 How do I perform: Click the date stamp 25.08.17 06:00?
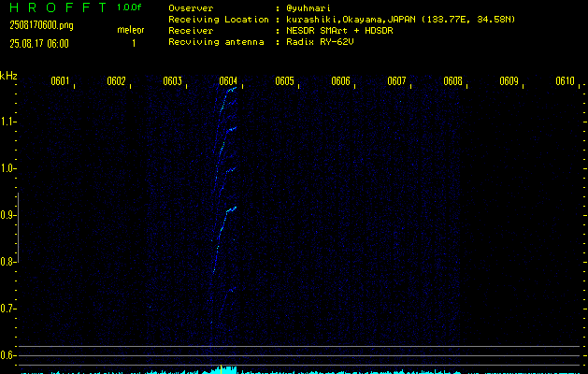[39, 44]
